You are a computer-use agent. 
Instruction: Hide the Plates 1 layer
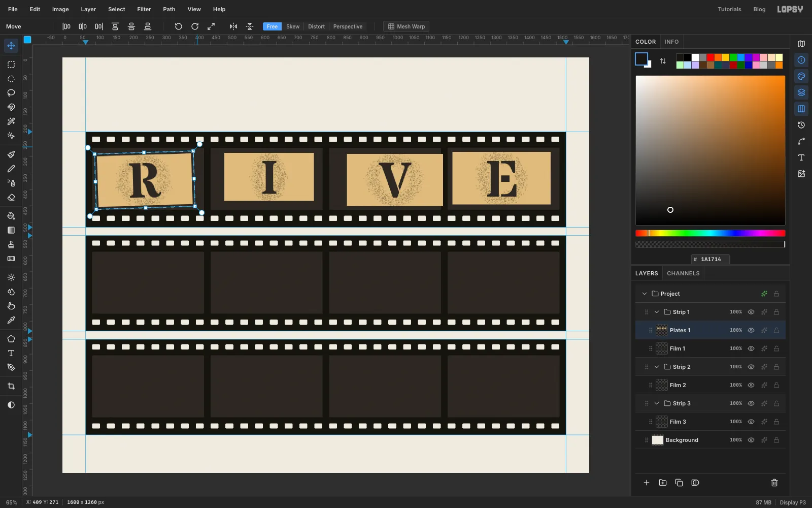pyautogui.click(x=751, y=330)
